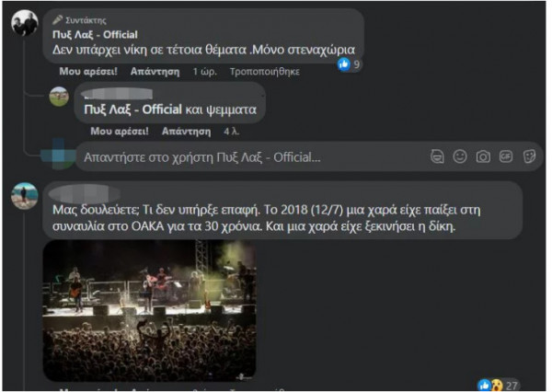552x392 pixels.
Task: Open the Πυξ Λαξ - Official author name
Action: pos(95,35)
